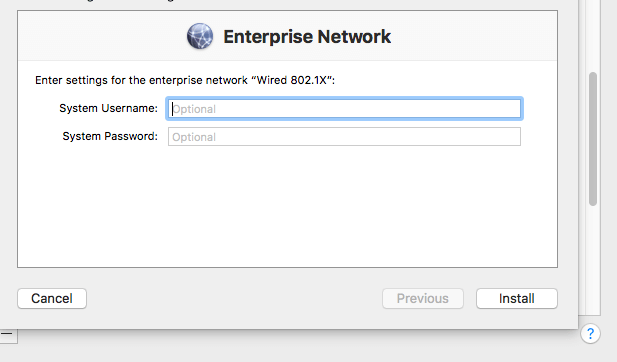Click the "Enterprise Network" heading text
617x362 pixels.
307,37
